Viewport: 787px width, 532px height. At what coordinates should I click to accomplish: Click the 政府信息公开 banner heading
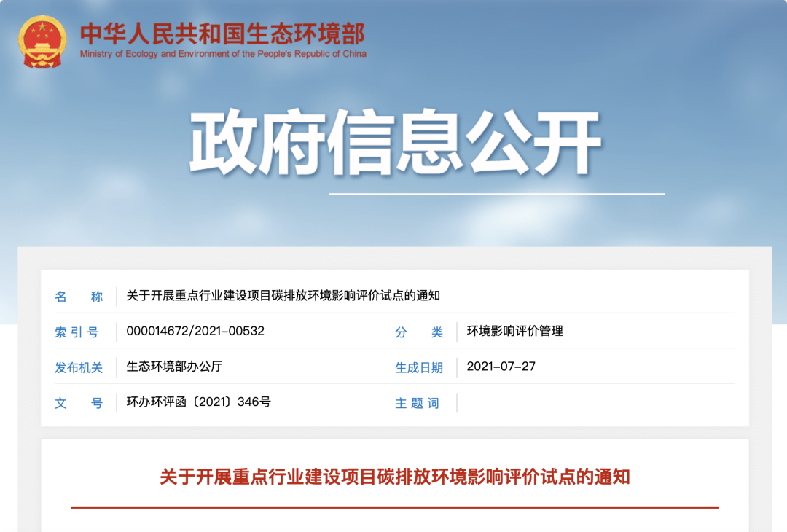(x=395, y=144)
